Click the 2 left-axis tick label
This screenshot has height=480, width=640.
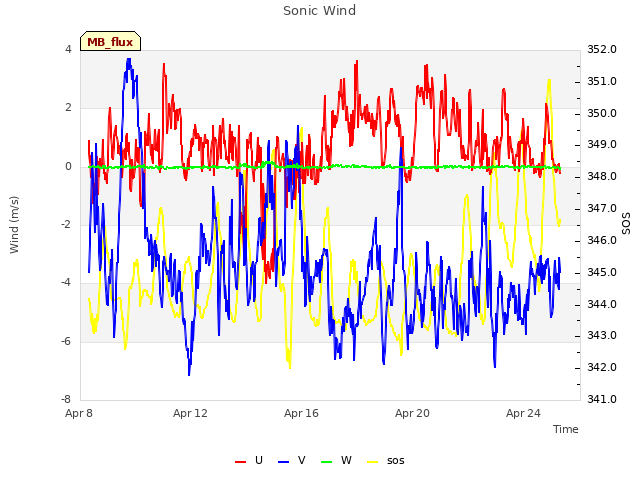(68, 108)
